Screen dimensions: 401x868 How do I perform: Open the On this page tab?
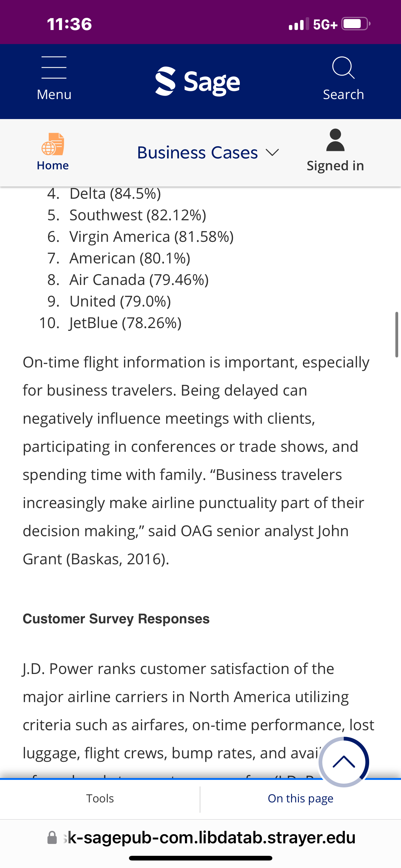[300, 798]
